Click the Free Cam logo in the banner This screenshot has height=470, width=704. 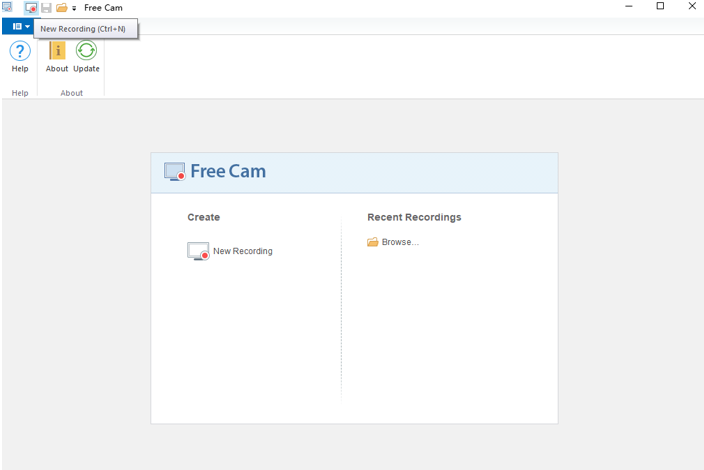click(x=175, y=171)
